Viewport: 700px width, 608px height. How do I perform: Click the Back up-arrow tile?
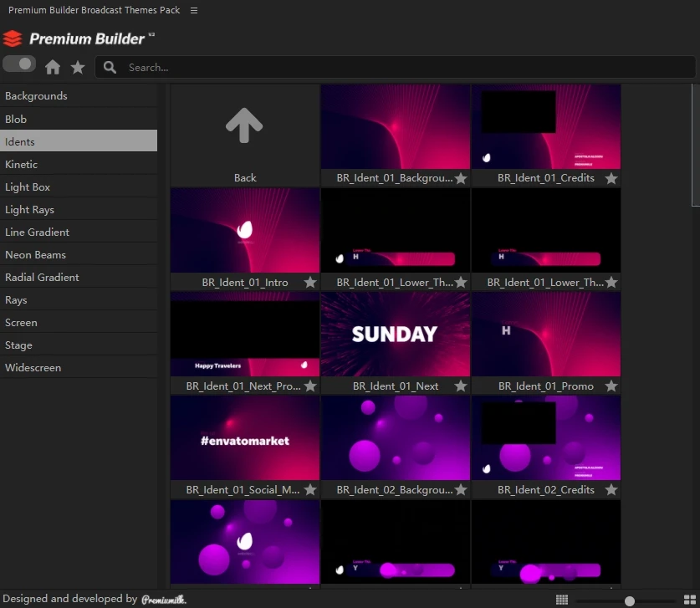[245, 127]
